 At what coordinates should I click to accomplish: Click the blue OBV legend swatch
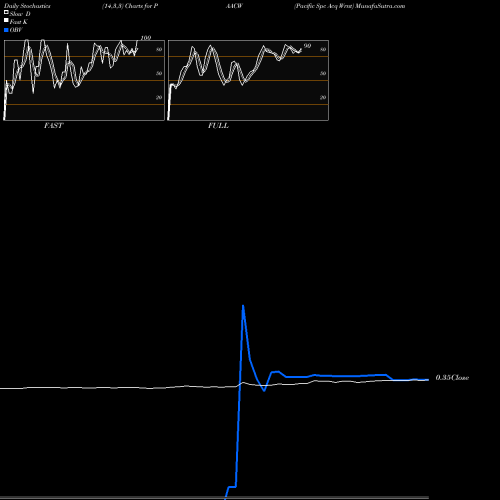(x=6, y=30)
